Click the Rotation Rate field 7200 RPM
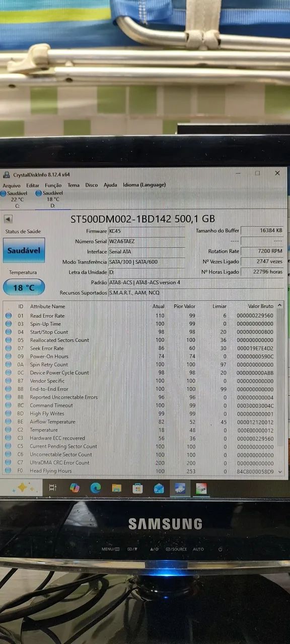The image size is (290, 644). point(262,251)
